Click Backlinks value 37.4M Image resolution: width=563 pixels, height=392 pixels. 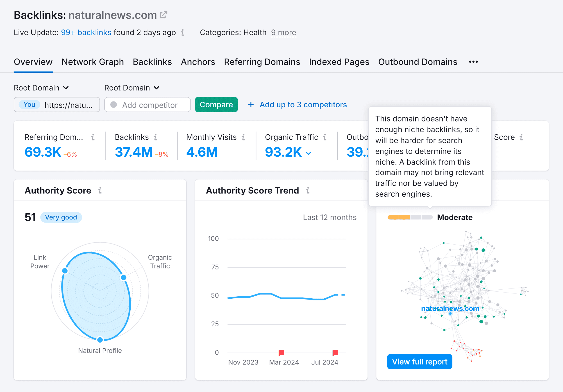pyautogui.click(x=134, y=152)
